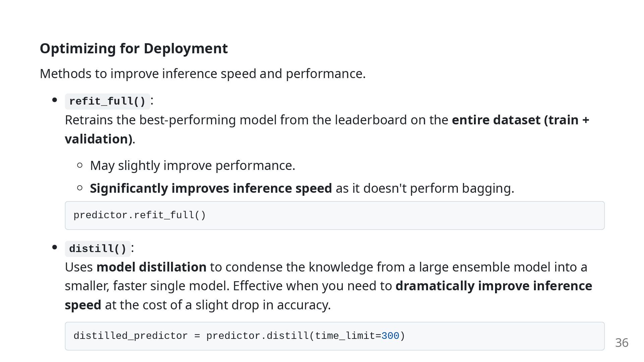Click the bullet marker before distill()
This screenshot has height=362, width=644.
[x=55, y=247]
